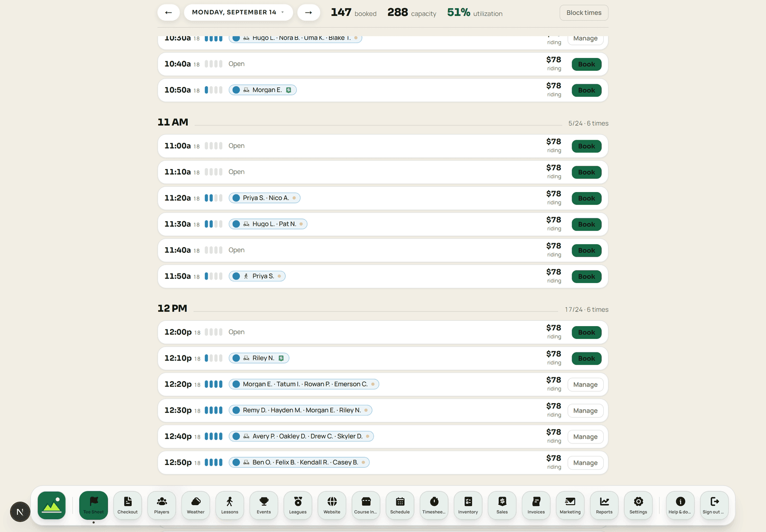This screenshot has width=766, height=532.
Task: Click the 11 AM section heading
Action: (173, 122)
